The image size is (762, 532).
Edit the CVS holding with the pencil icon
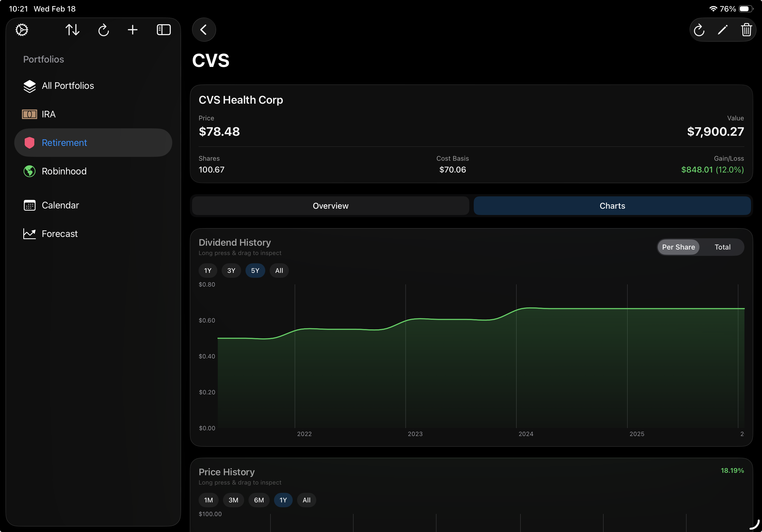(723, 30)
